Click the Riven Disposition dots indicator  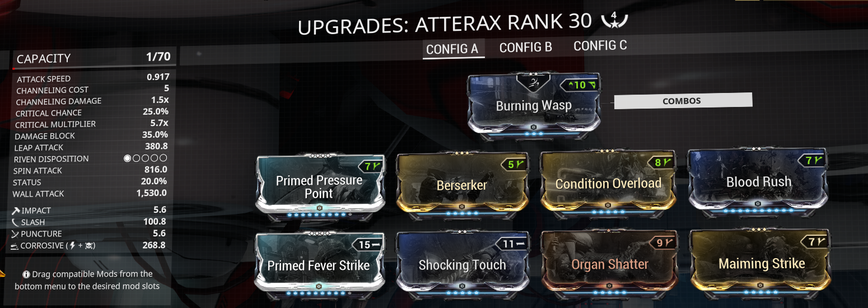pos(146,158)
